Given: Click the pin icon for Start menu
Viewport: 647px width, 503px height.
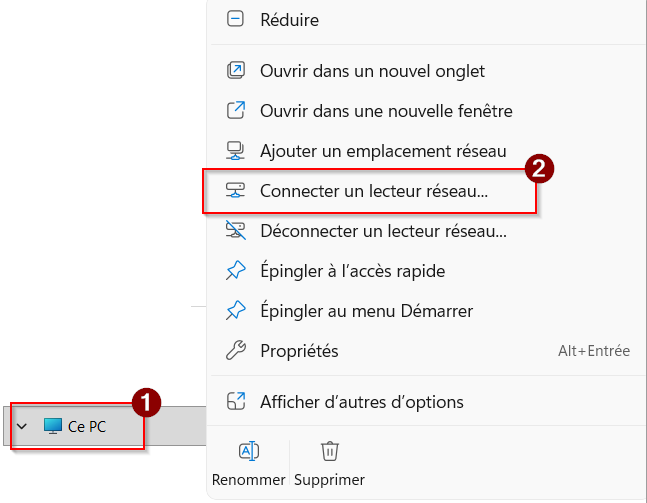Looking at the screenshot, I should coord(236,310).
